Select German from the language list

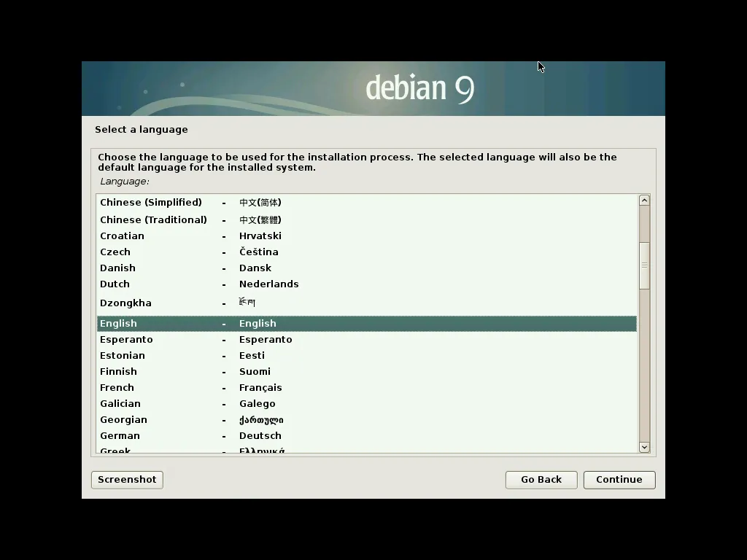click(x=367, y=436)
